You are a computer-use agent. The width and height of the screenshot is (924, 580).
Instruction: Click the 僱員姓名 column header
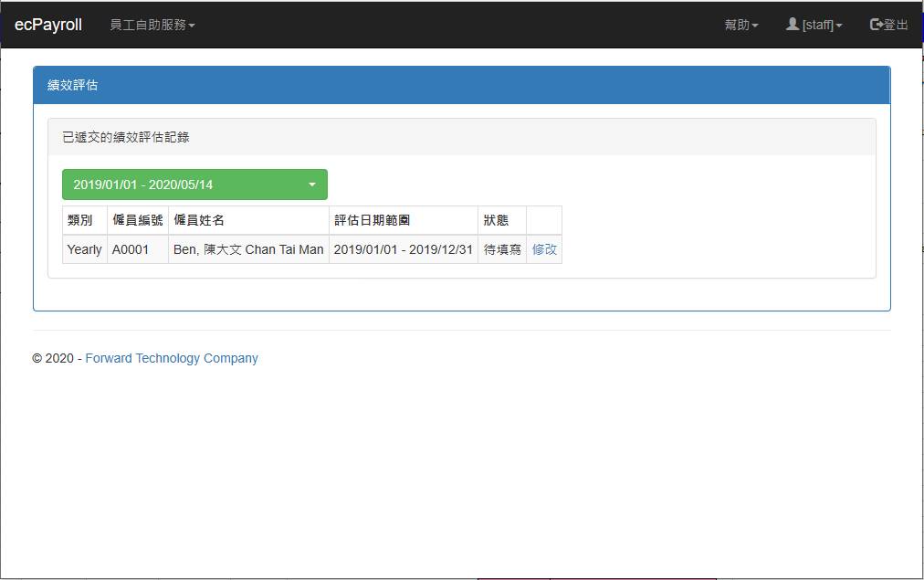pos(248,220)
